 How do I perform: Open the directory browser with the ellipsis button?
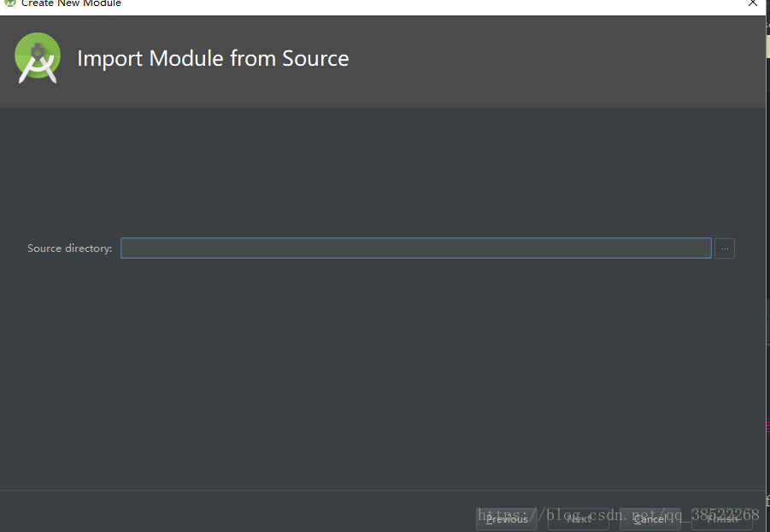point(725,248)
